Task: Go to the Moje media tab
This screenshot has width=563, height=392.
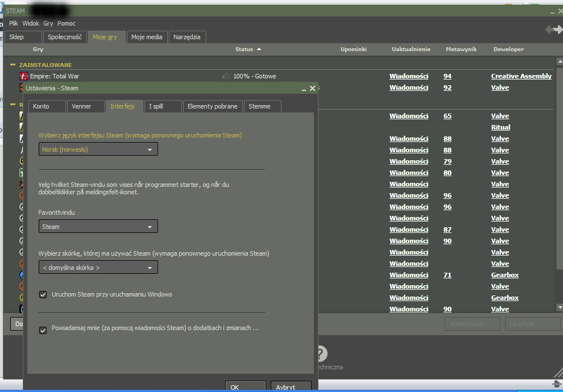Action: pos(147,37)
